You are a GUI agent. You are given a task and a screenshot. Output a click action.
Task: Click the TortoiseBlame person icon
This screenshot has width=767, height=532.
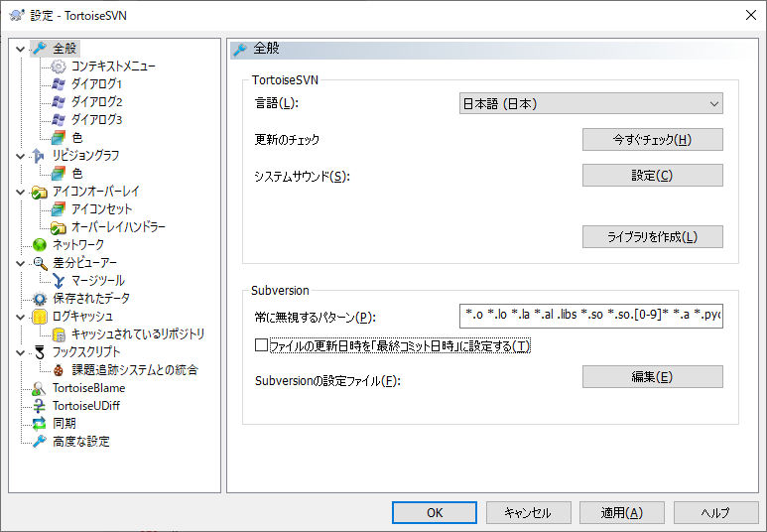[x=39, y=388]
